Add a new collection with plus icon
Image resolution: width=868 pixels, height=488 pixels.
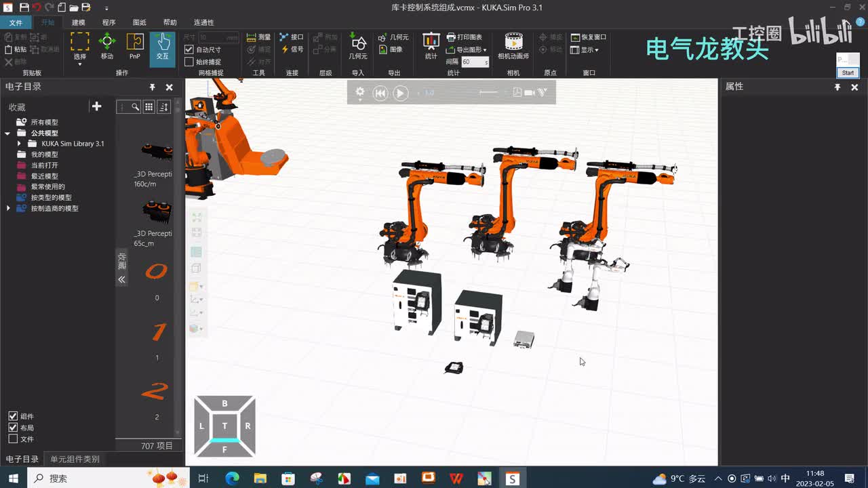[x=96, y=106]
